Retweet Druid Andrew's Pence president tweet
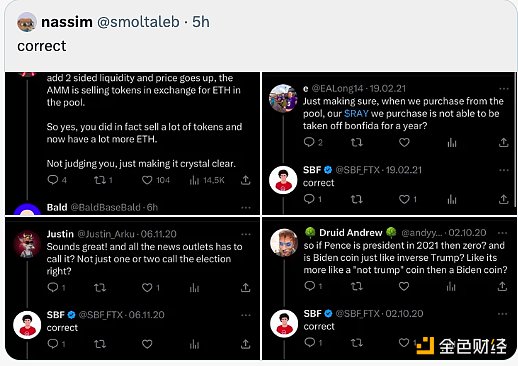This screenshot has width=518, height=366. click(x=357, y=286)
